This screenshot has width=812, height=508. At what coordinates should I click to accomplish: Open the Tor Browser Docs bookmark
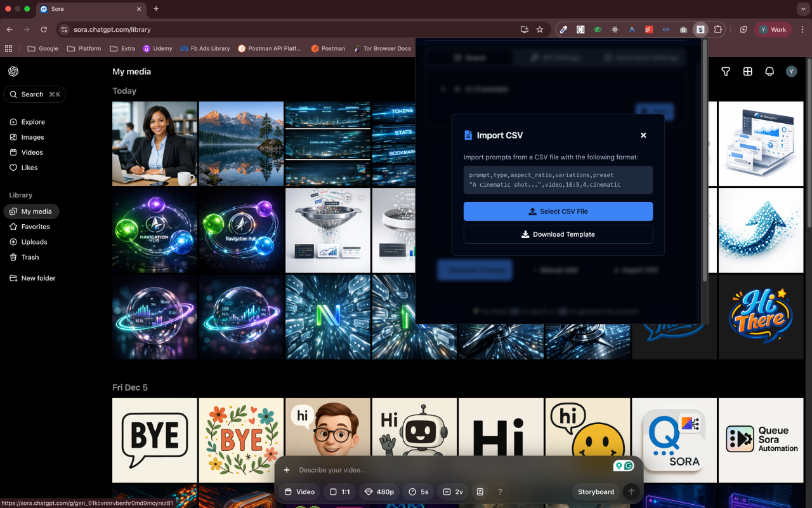click(x=382, y=48)
